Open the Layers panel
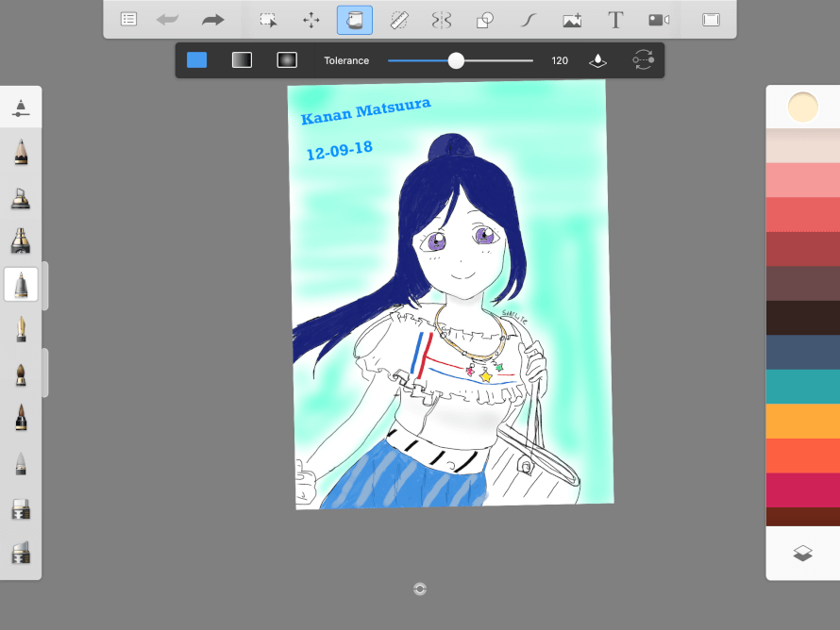Screen dimensions: 840x630 point(802,555)
